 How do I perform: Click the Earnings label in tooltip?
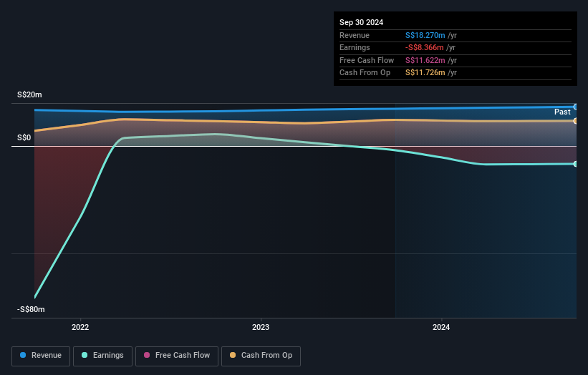(355, 47)
